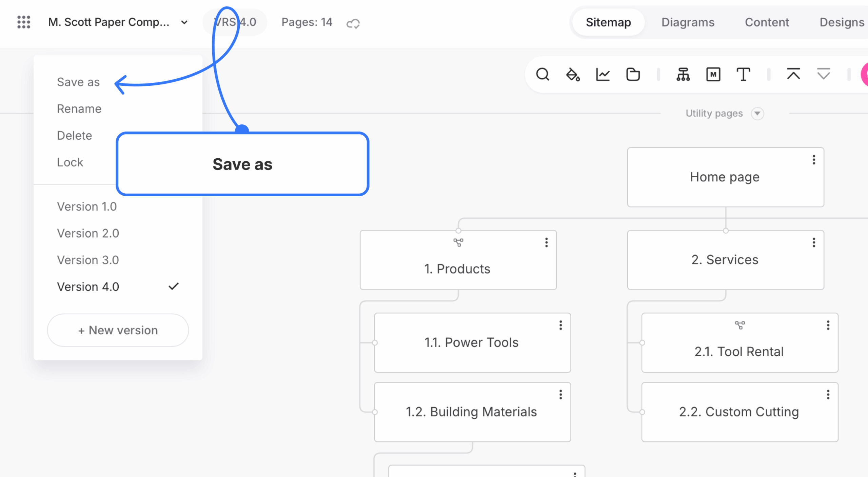Switch to the Diagrams tab
This screenshot has width=868, height=477.
pos(688,22)
